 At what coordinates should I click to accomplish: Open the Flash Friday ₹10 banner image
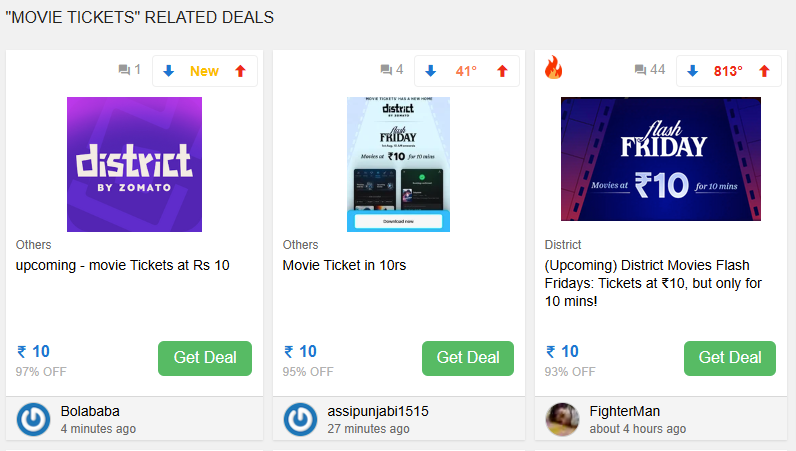point(660,159)
